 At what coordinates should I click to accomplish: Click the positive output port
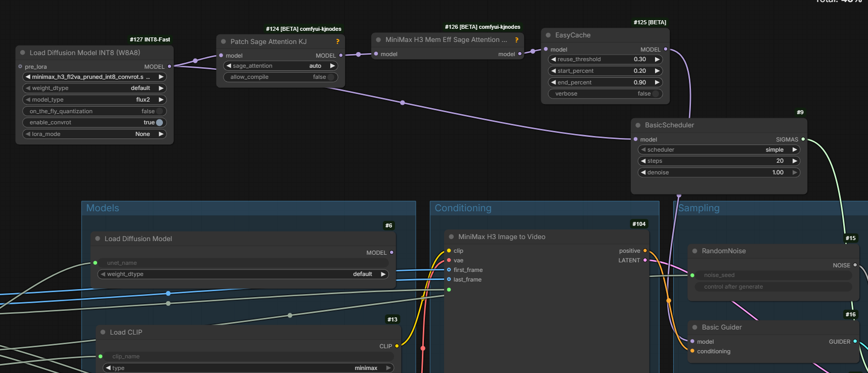click(x=645, y=251)
